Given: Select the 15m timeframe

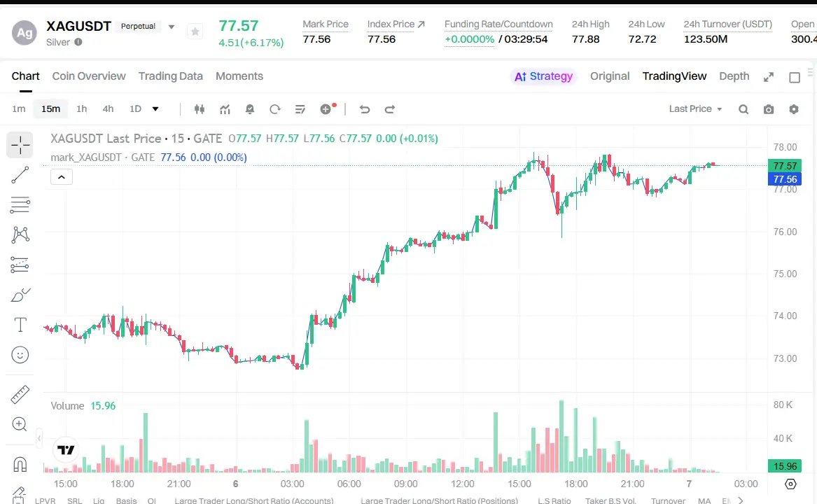Looking at the screenshot, I should point(50,109).
